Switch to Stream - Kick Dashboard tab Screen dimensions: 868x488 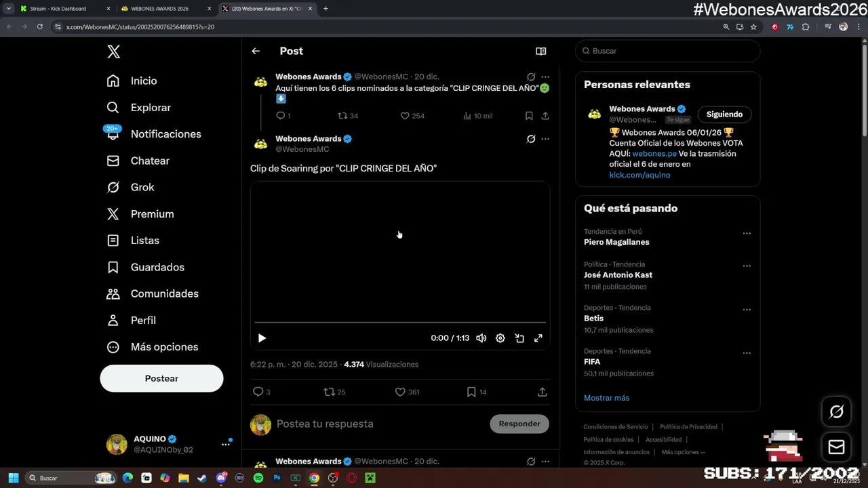click(65, 9)
